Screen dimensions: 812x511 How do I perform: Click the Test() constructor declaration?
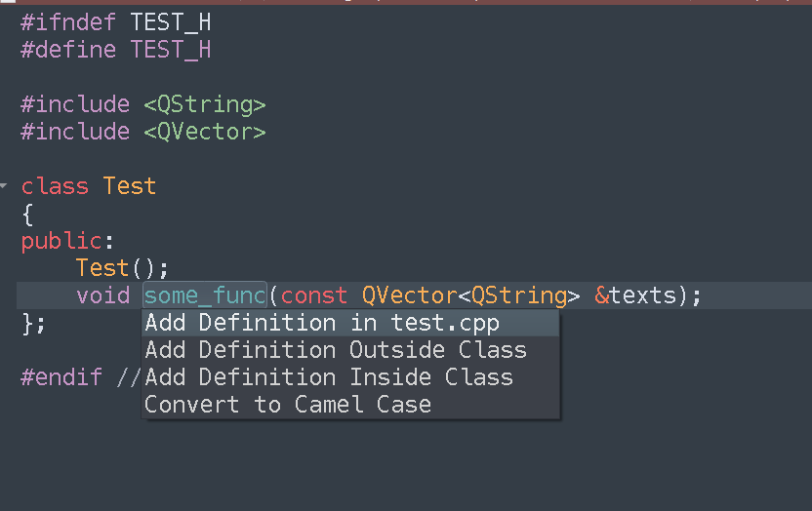click(x=102, y=268)
